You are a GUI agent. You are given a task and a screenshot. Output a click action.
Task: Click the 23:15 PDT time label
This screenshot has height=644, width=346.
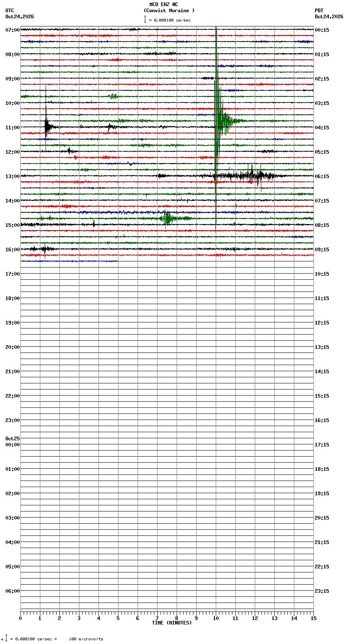(322, 591)
